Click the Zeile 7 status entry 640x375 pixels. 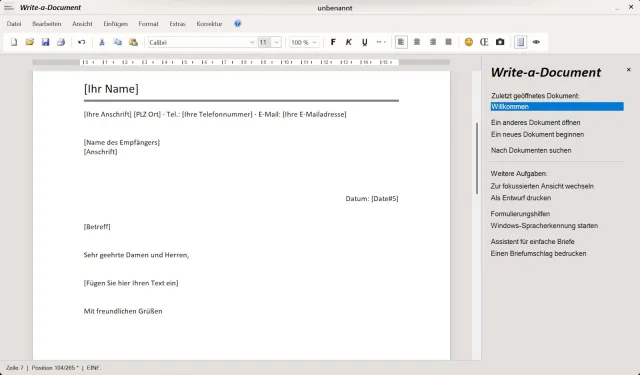coord(15,368)
